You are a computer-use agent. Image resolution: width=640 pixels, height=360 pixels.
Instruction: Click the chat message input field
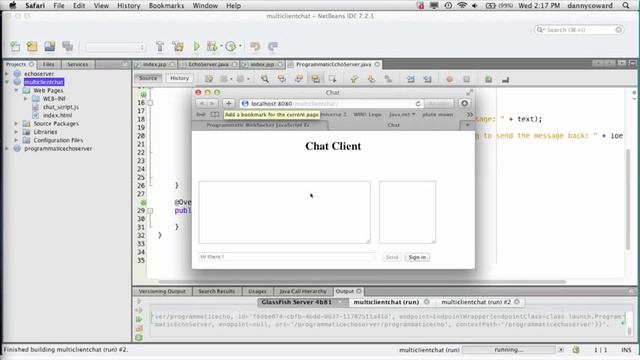tap(287, 257)
